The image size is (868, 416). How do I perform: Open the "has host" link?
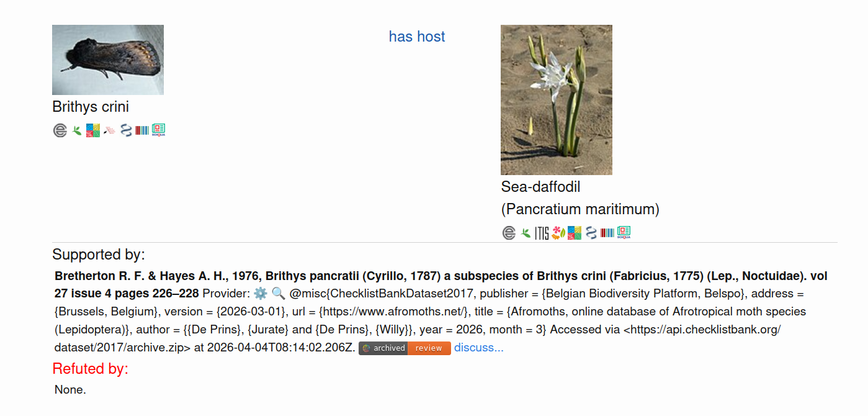417,37
